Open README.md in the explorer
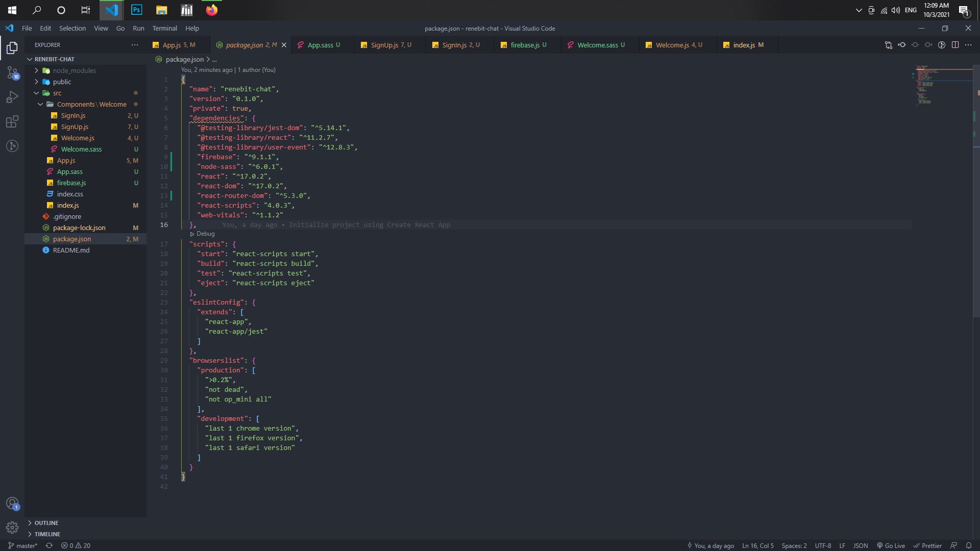 click(x=85, y=251)
